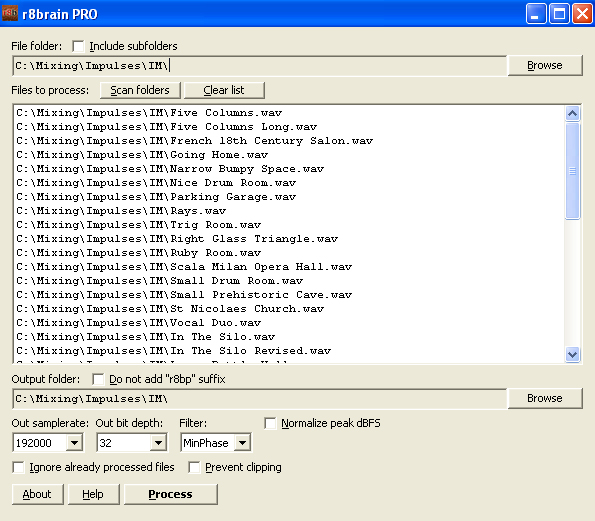The width and height of the screenshot is (595, 521).
Task: Click the File folder path field
Action: 260,66
